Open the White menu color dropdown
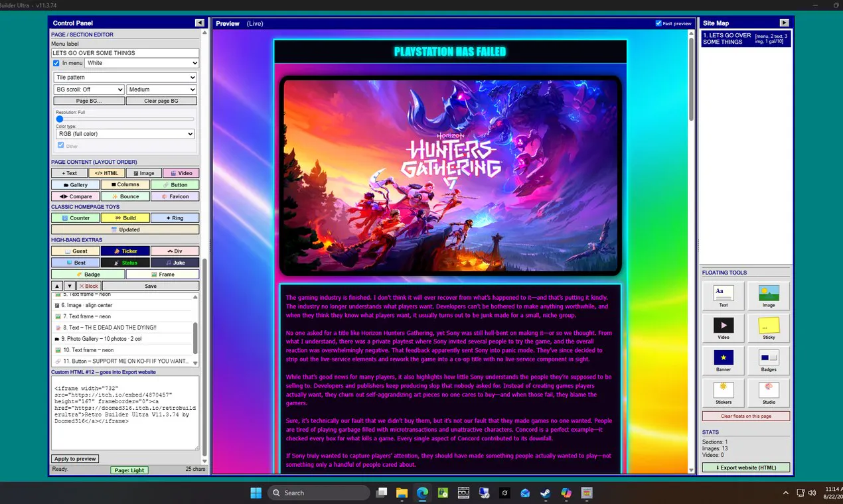Image resolution: width=843 pixels, height=504 pixels. (142, 63)
